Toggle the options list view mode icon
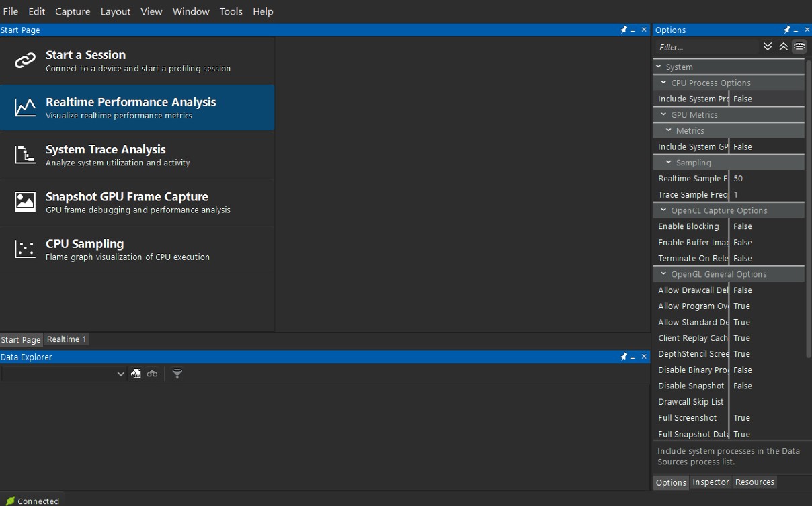The height and width of the screenshot is (506, 812). point(799,46)
